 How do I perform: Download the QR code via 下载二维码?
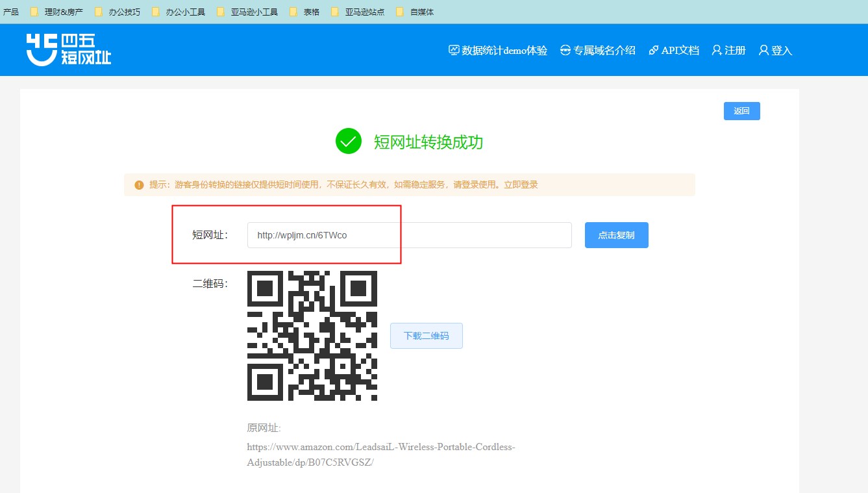coord(427,336)
